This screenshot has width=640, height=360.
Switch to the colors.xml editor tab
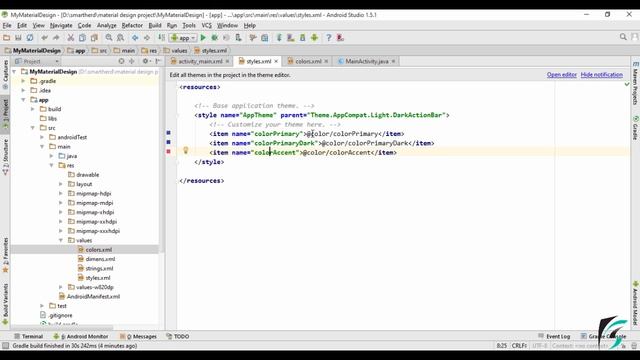[x=308, y=61]
